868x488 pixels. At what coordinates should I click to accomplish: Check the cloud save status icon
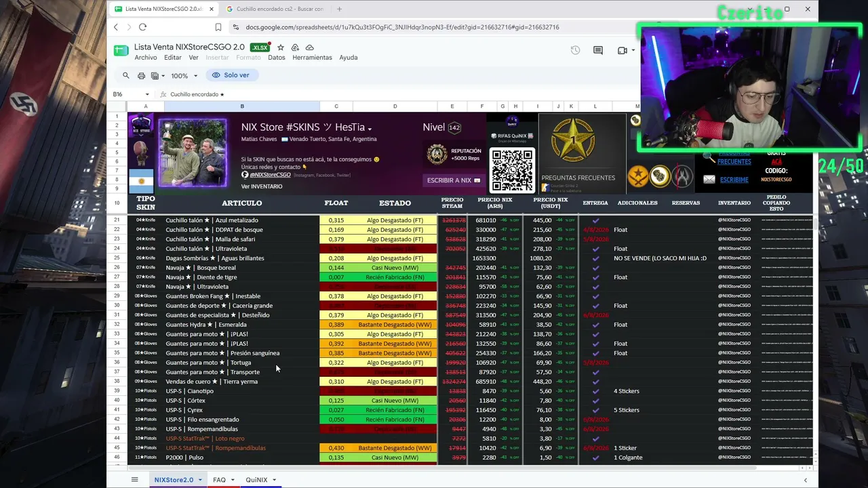(310, 47)
